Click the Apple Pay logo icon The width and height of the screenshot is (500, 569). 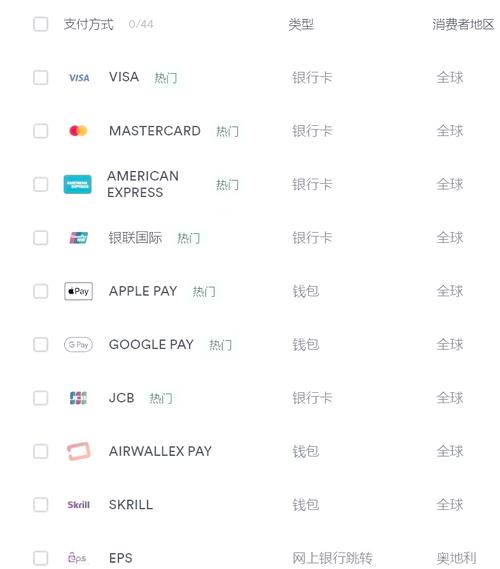point(78,291)
